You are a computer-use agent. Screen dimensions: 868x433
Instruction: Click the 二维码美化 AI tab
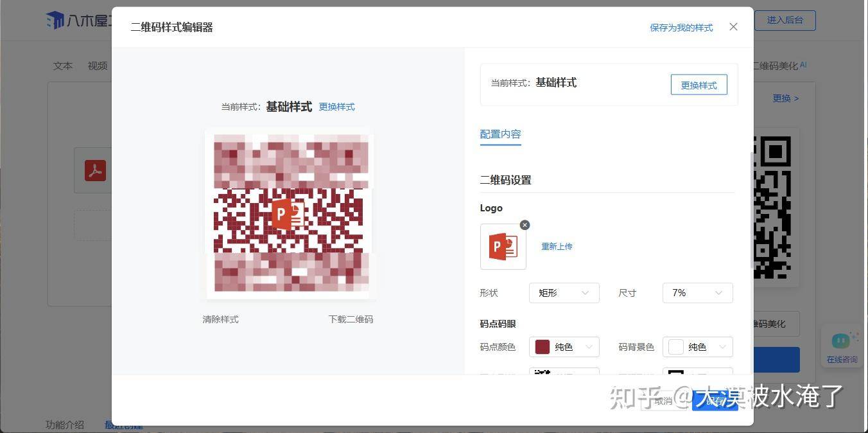tap(779, 66)
